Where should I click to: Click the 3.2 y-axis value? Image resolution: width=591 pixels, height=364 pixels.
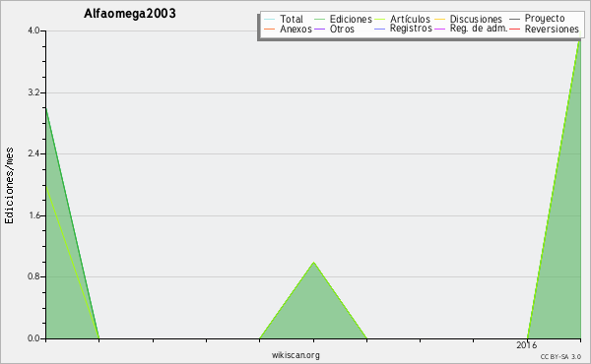(x=33, y=92)
